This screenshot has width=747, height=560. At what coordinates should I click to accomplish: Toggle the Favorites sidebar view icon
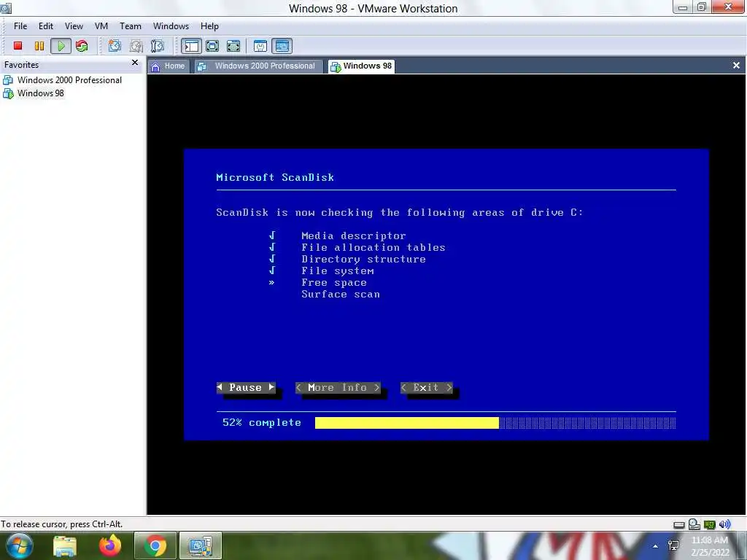point(191,46)
